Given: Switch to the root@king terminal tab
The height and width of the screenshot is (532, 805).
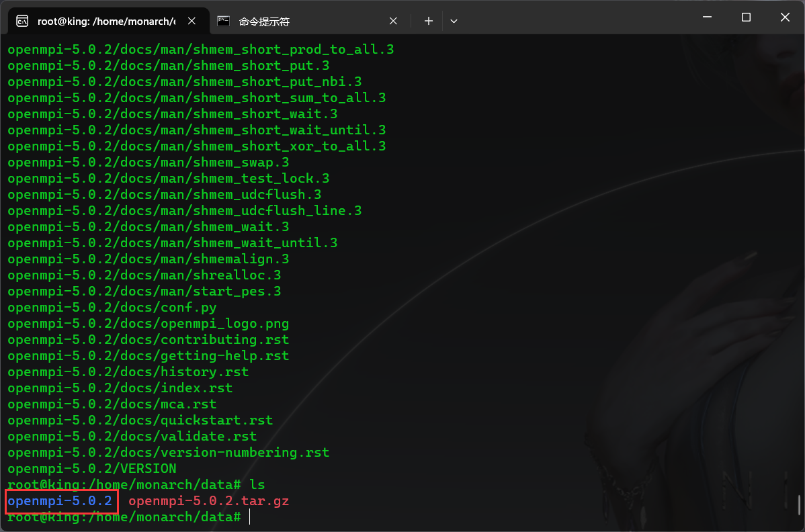Looking at the screenshot, I should 108,21.
